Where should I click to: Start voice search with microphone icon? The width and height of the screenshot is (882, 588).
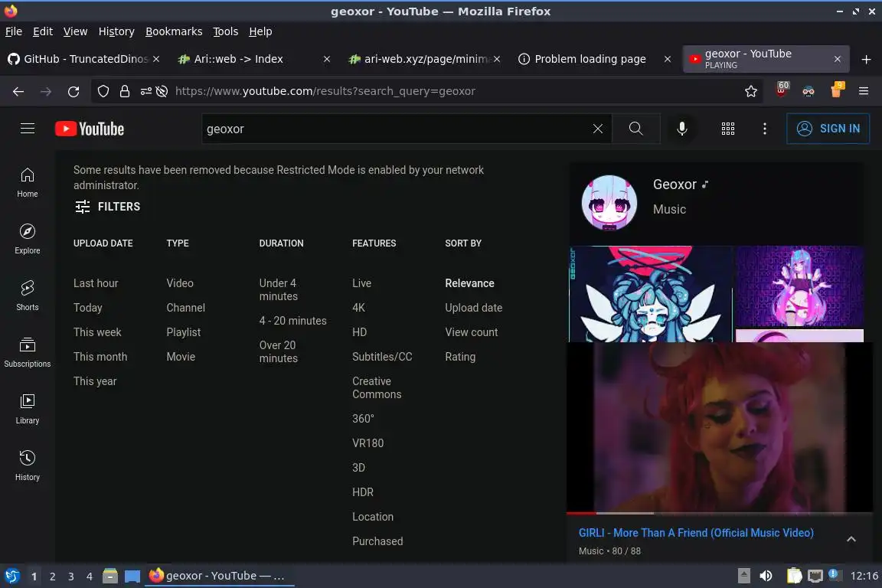click(681, 129)
